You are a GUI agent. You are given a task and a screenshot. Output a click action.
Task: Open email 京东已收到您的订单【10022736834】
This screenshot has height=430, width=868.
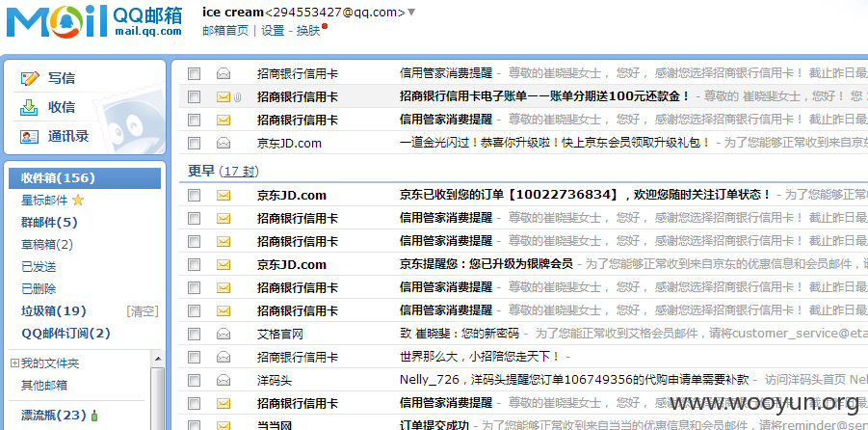point(585,195)
